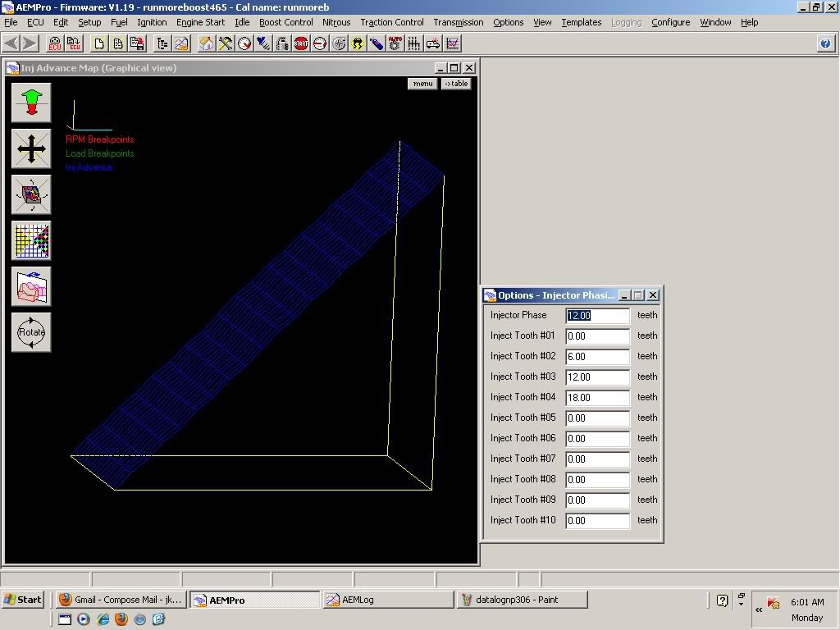Create a new calibration with blank page icon
Viewport: 840px width, 630px height.
coord(98,43)
